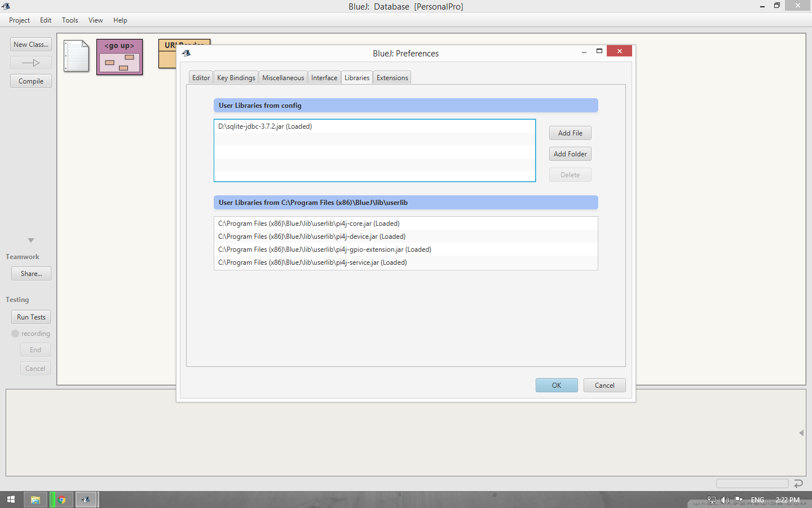The width and height of the screenshot is (812, 508).
Task: Cancel the Preferences dialog
Action: 604,386
